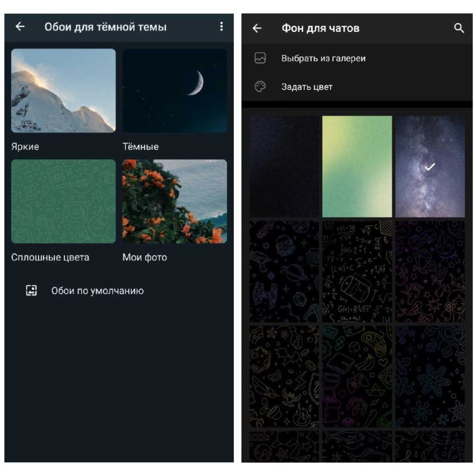The height and width of the screenshot is (476, 476).
Task: Choose Выбрать из галереи option
Action: pos(323,58)
